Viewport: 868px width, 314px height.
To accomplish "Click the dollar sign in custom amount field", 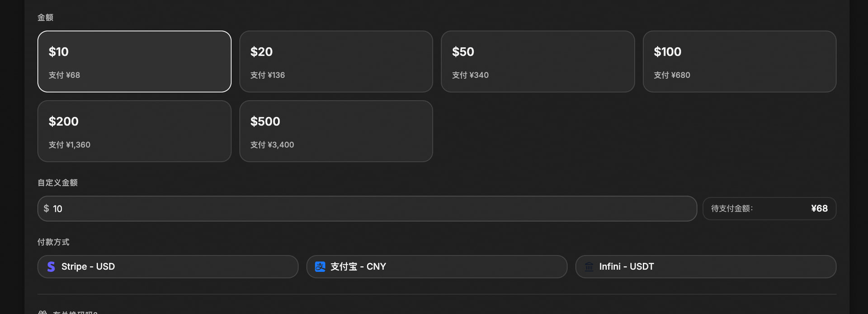I will tap(46, 209).
